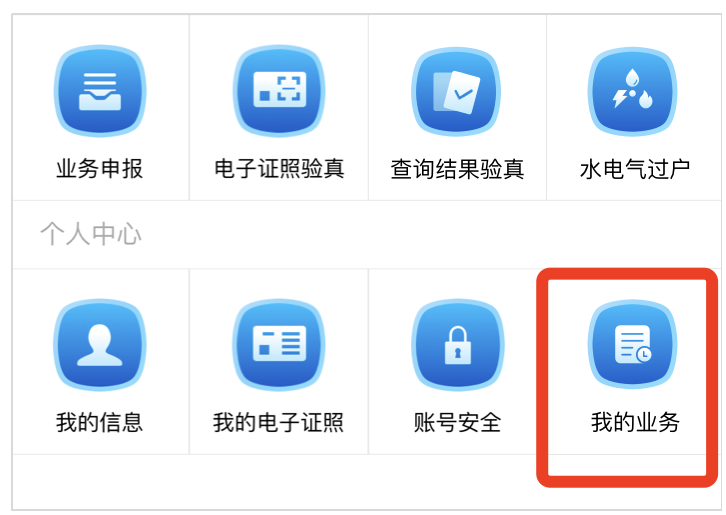Tap the 我的业务 text label
The height and width of the screenshot is (515, 726).
coord(635,422)
